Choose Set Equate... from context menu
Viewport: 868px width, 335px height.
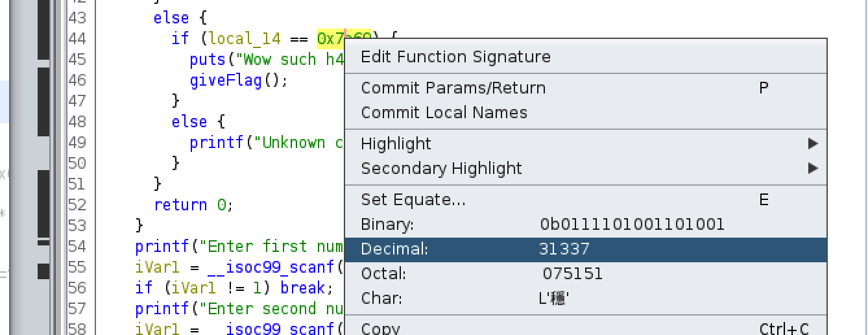[x=585, y=199]
